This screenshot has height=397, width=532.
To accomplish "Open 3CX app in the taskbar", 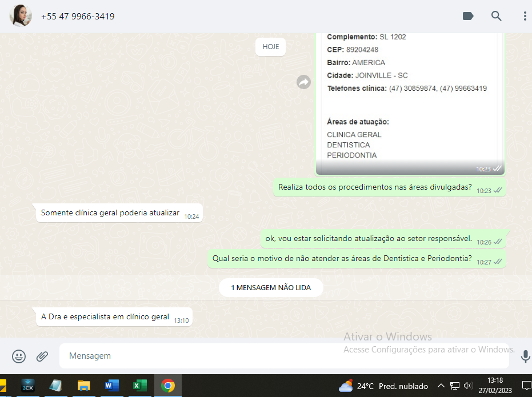I will coord(28,386).
